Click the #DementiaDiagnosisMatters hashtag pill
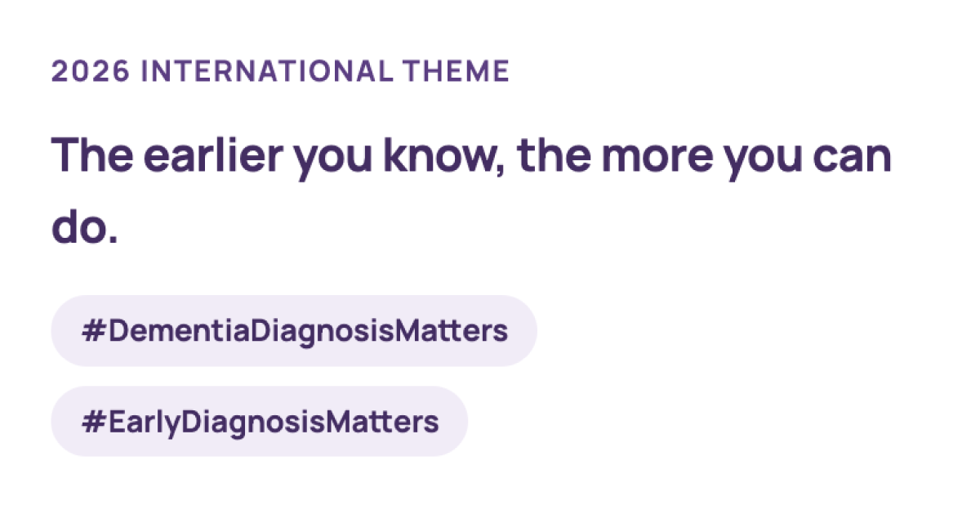The width and height of the screenshot is (980, 506). [294, 331]
